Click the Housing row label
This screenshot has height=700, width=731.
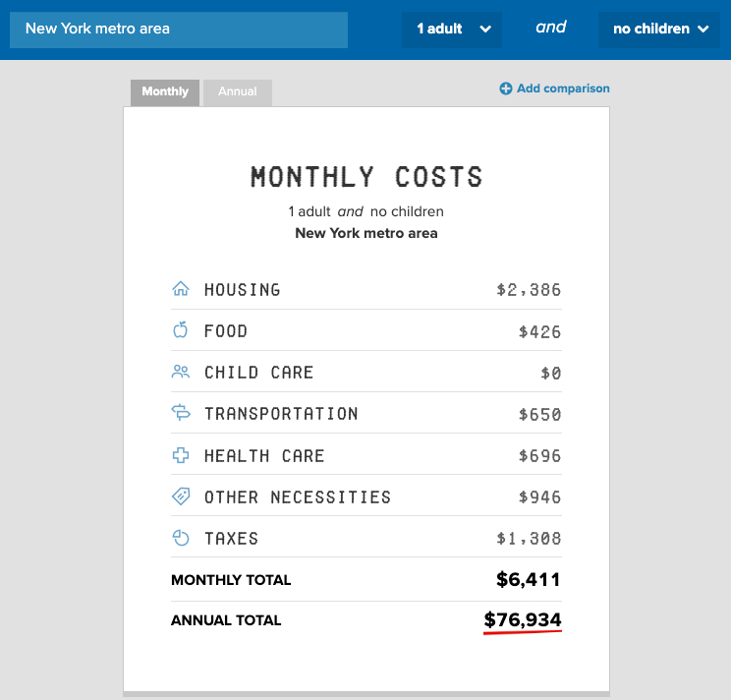242,290
